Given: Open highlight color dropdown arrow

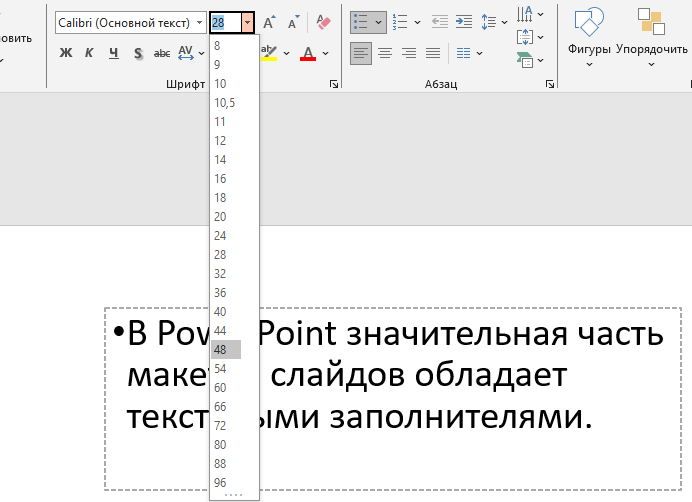Looking at the screenshot, I should click(286, 53).
